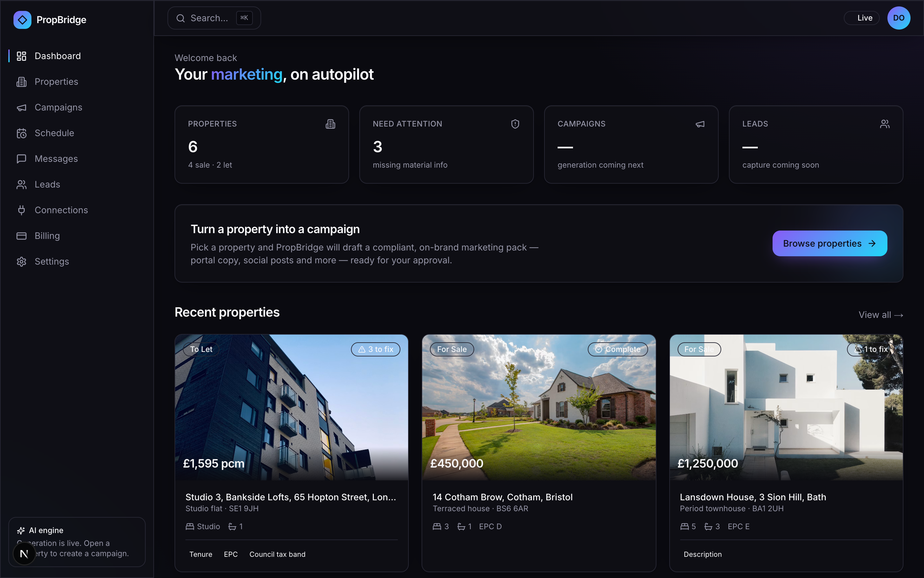Open the Schedule calendar icon
The image size is (924, 578).
tap(21, 133)
